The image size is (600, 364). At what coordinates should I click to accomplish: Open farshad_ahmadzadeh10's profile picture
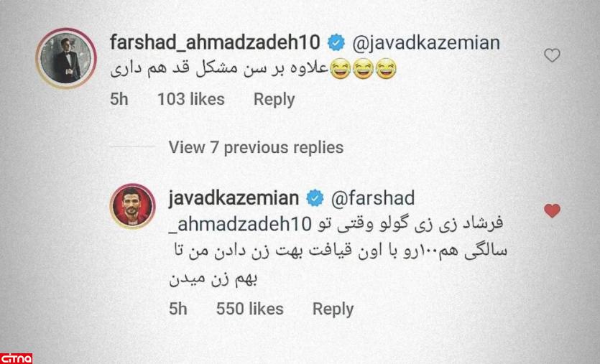[x=66, y=58]
